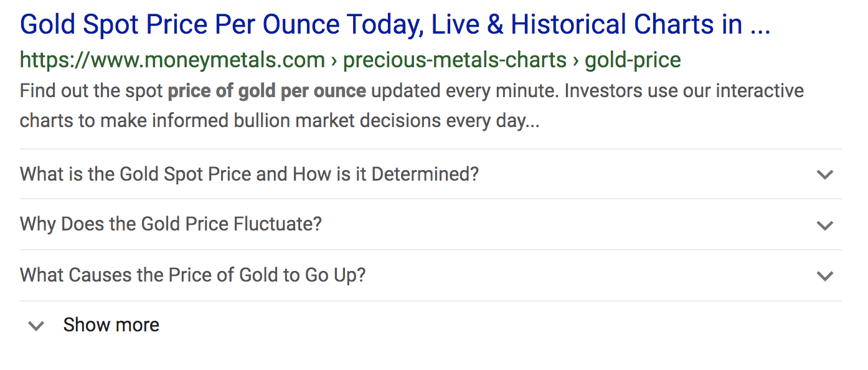The height and width of the screenshot is (370, 868).
Task: Click the Show more label
Action: [111, 325]
